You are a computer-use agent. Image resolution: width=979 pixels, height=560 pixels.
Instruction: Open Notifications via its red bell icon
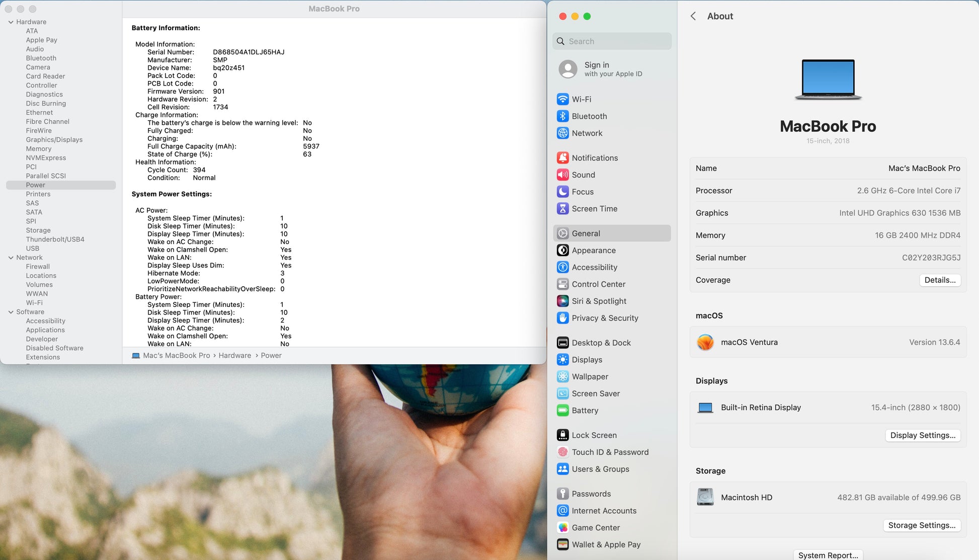tap(562, 158)
